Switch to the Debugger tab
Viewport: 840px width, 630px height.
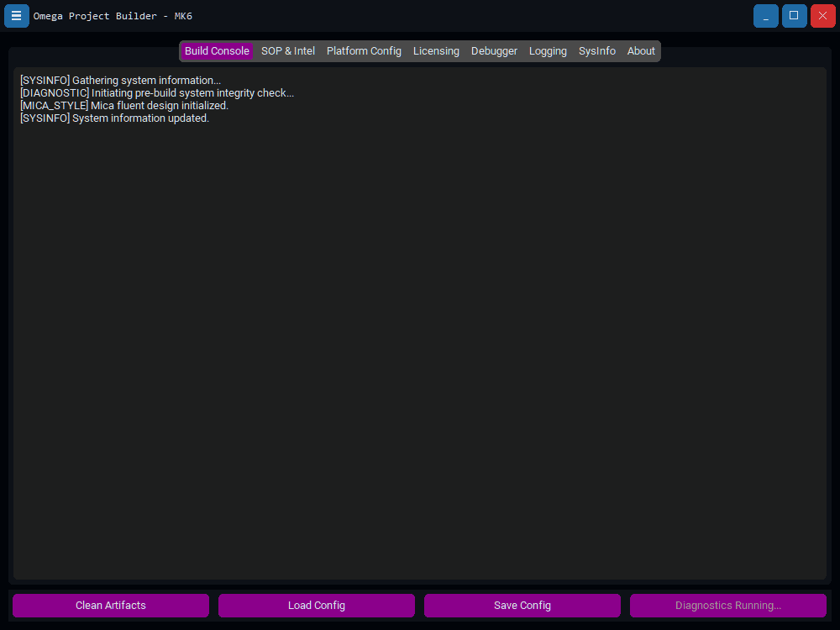click(x=494, y=51)
